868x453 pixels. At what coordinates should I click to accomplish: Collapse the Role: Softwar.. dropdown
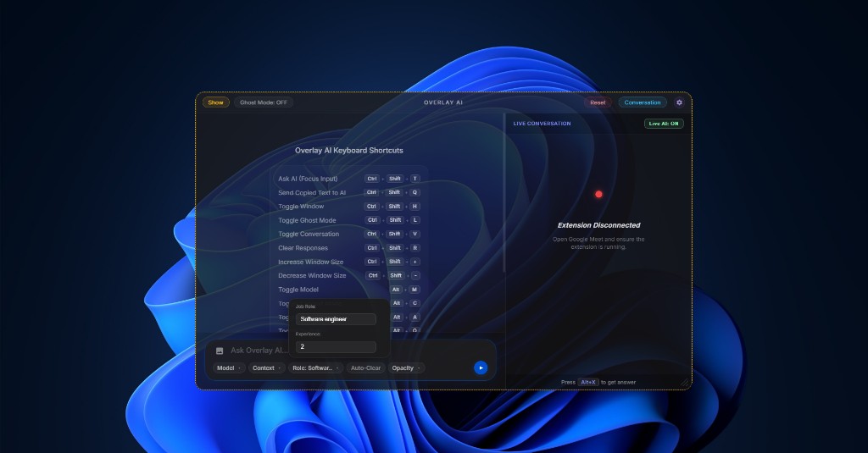[x=315, y=367]
